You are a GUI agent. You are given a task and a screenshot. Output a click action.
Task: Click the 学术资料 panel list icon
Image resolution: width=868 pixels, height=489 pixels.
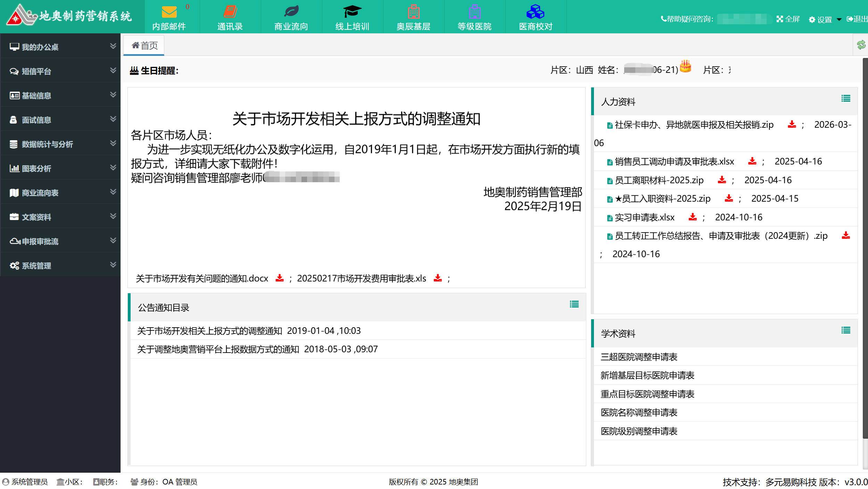pos(846,330)
